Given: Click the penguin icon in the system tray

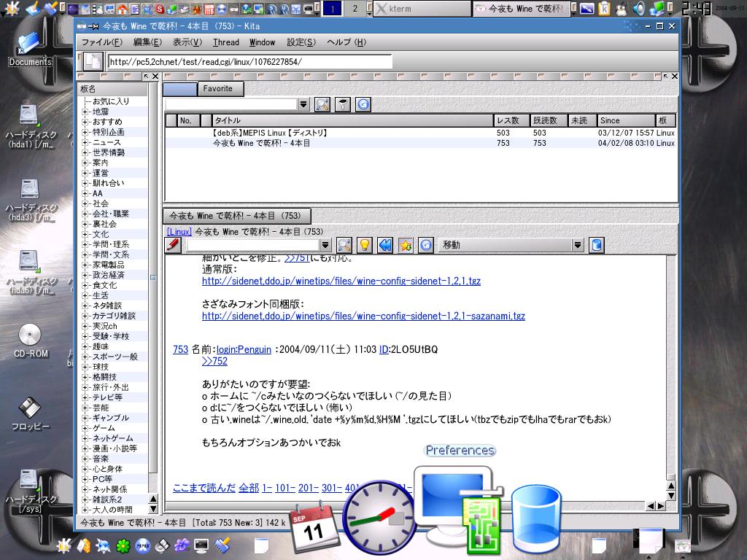Looking at the screenshot, I should (x=622, y=9).
